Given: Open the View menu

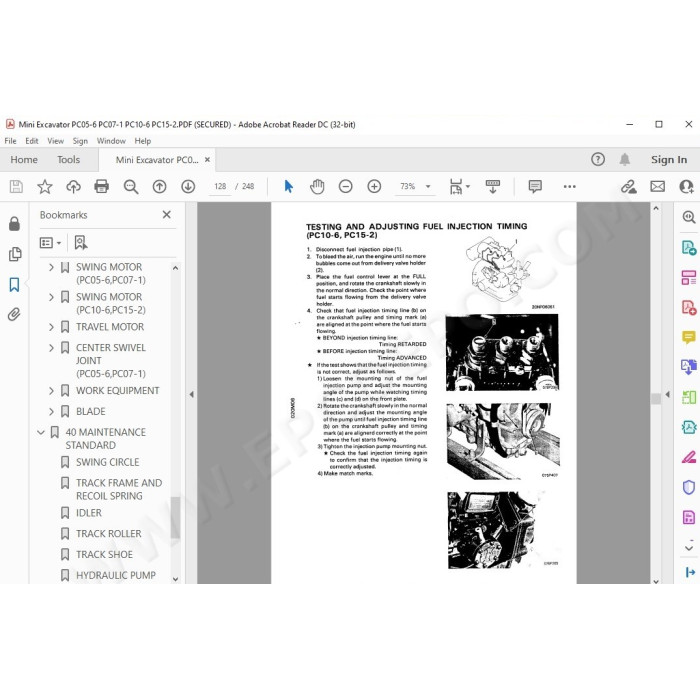Looking at the screenshot, I should [55, 141].
